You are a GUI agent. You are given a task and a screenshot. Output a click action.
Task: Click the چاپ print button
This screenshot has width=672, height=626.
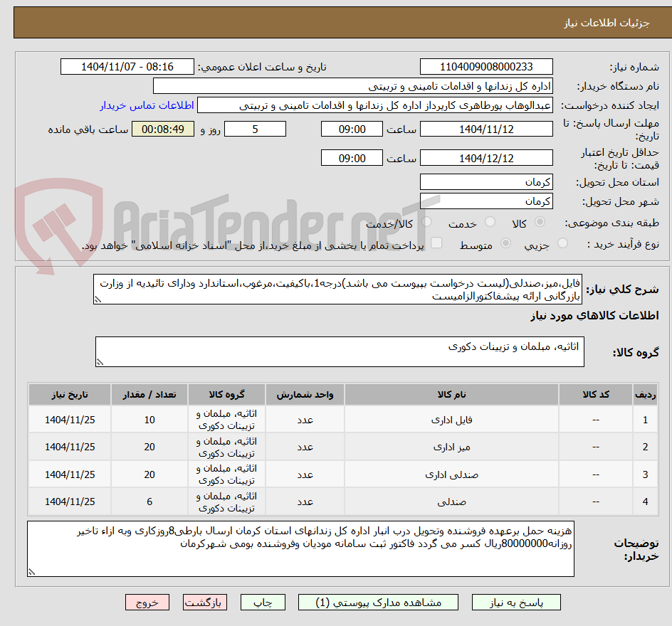tap(263, 603)
